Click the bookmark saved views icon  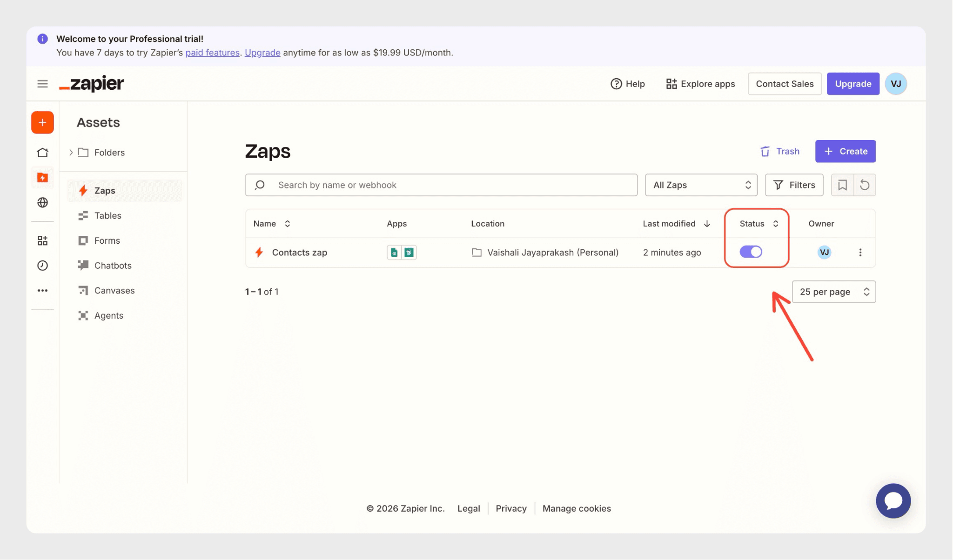(842, 185)
